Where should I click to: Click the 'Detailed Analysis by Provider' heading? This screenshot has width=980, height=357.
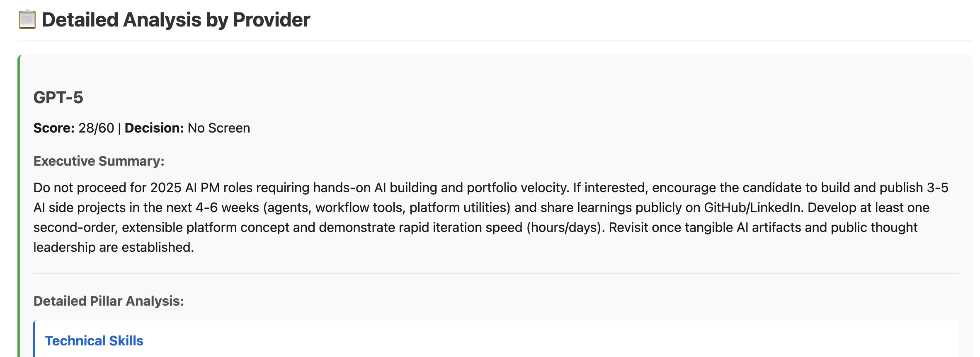pos(176,20)
